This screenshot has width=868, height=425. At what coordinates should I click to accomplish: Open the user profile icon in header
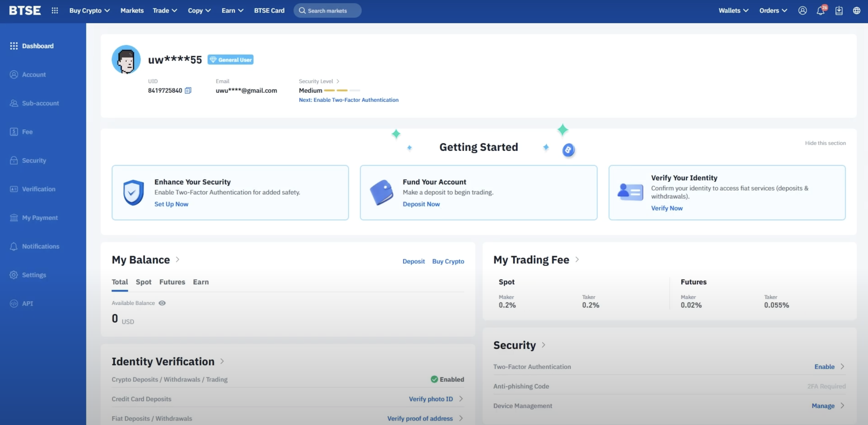click(802, 11)
